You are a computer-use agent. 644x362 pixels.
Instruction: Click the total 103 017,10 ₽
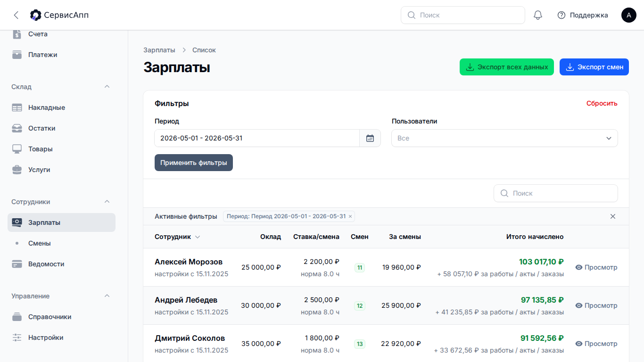click(541, 262)
